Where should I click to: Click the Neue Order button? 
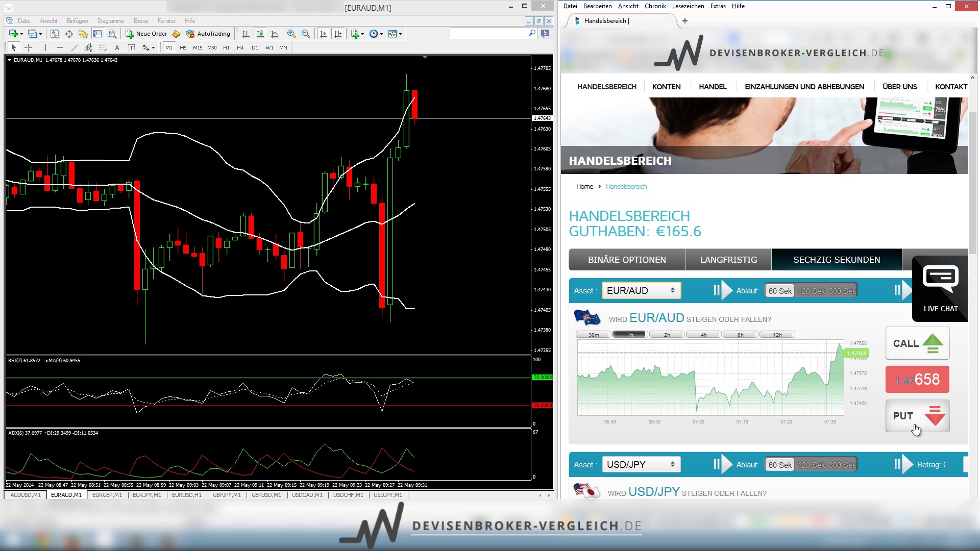coord(146,34)
